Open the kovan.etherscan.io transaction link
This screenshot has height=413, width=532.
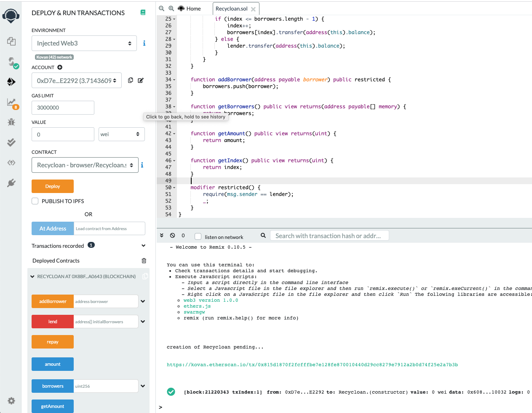coord(312,365)
